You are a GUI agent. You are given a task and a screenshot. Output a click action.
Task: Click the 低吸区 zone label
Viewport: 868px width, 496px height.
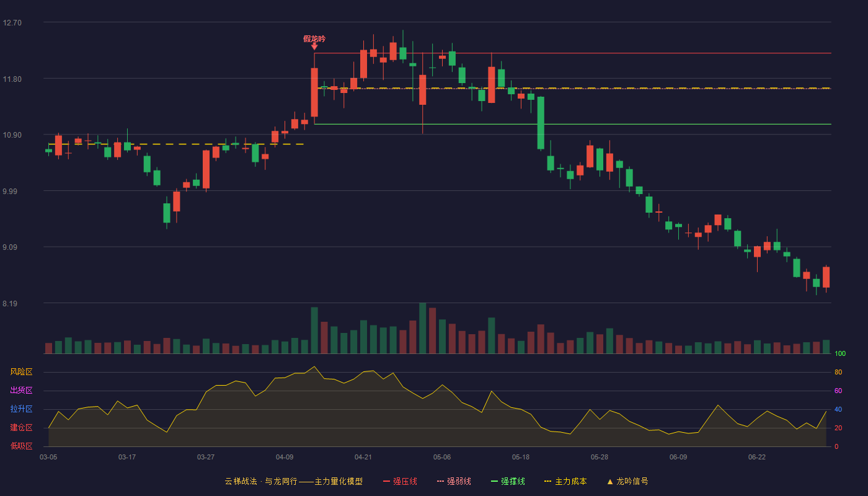coord(21,446)
